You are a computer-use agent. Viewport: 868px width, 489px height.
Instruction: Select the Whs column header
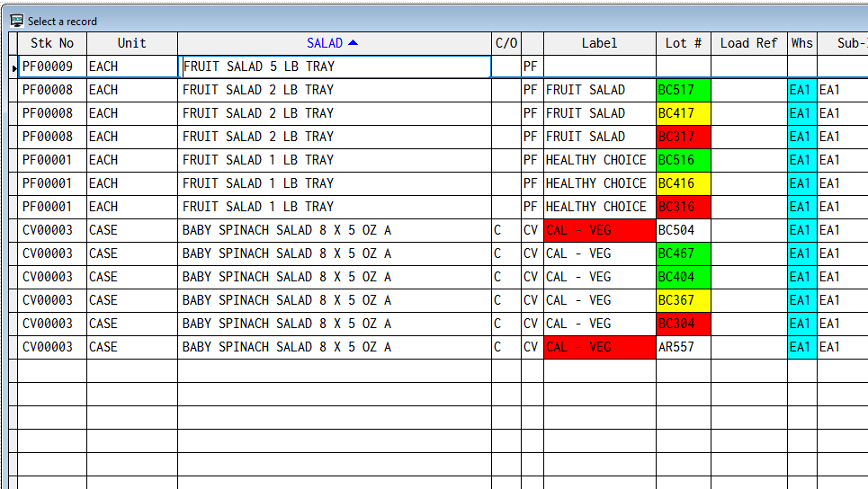coord(801,43)
